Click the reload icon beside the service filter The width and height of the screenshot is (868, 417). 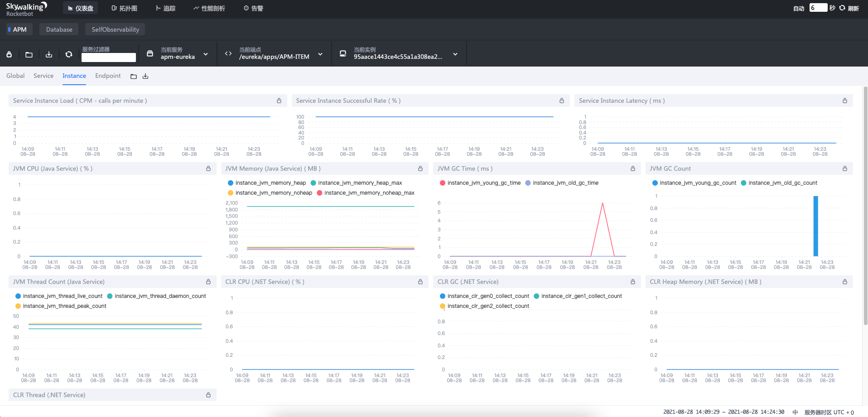coord(69,54)
